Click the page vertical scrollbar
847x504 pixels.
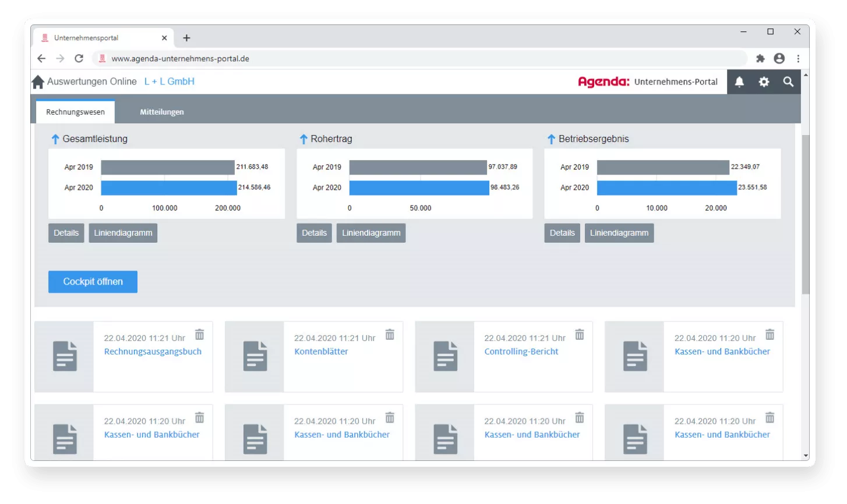[806, 215]
